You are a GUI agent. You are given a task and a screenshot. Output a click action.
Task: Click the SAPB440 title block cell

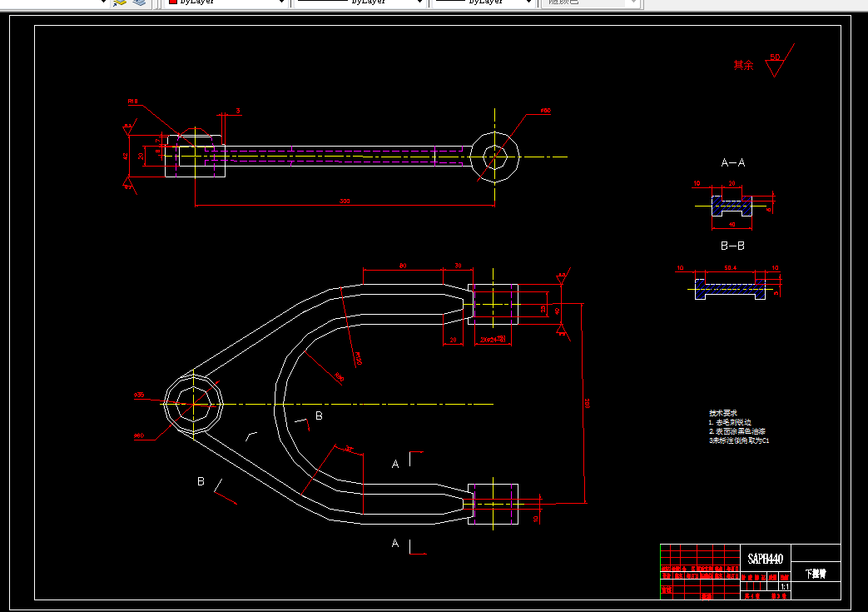tap(766, 559)
